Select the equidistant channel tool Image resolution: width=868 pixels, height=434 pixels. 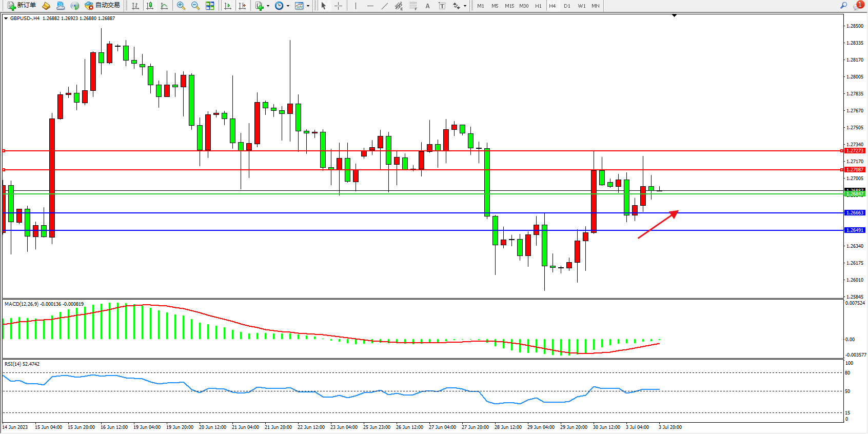399,6
